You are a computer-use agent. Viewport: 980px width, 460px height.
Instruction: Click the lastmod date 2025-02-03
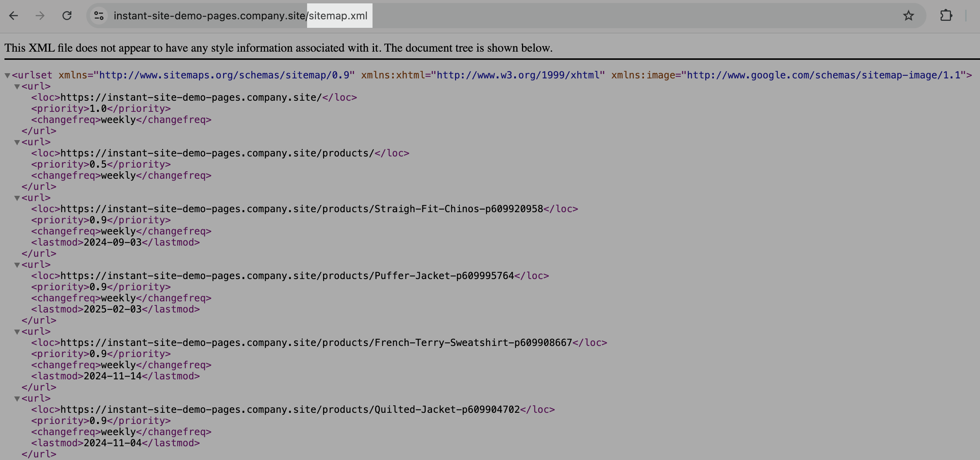coord(113,309)
